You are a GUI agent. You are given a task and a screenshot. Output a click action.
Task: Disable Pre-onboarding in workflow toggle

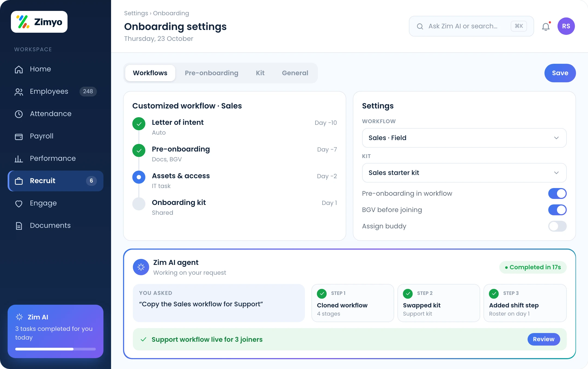(558, 193)
